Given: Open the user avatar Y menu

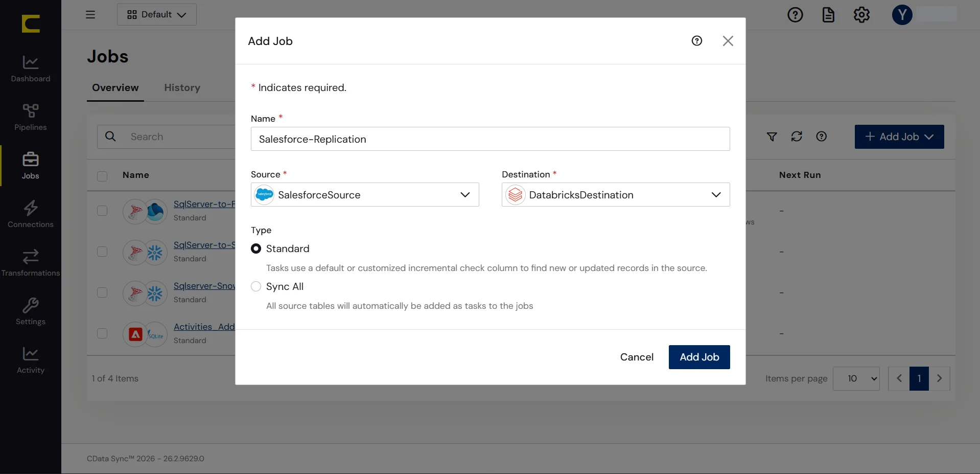Looking at the screenshot, I should [x=902, y=15].
